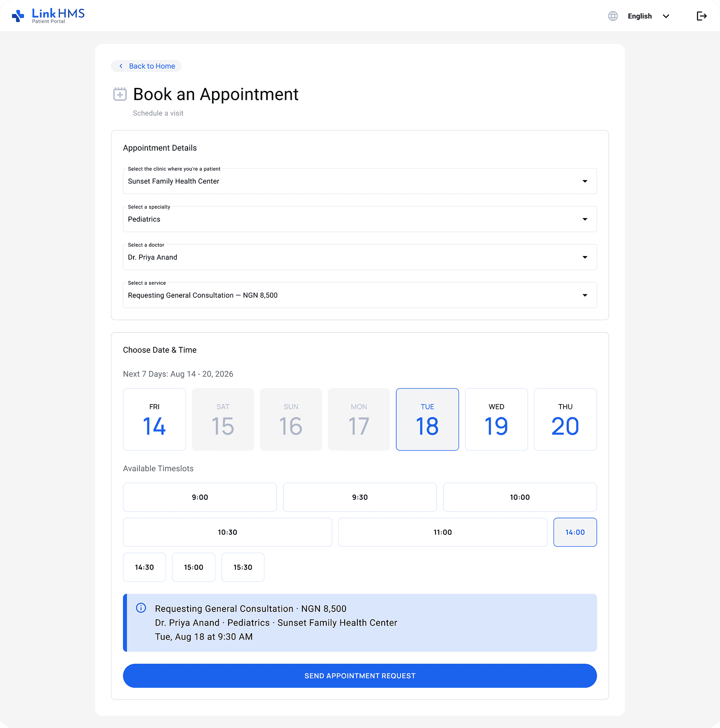Select Tuesday 18 date card
The height and width of the screenshot is (728, 720).
pyautogui.click(x=427, y=419)
